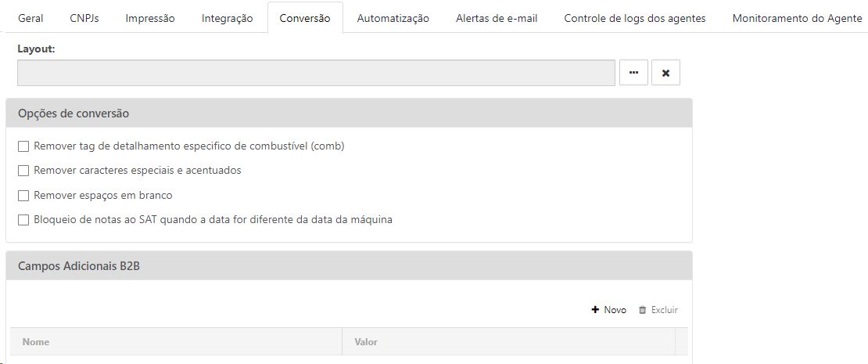The image size is (868, 364).
Task: Click the plus Novo icon
Action: (595, 310)
